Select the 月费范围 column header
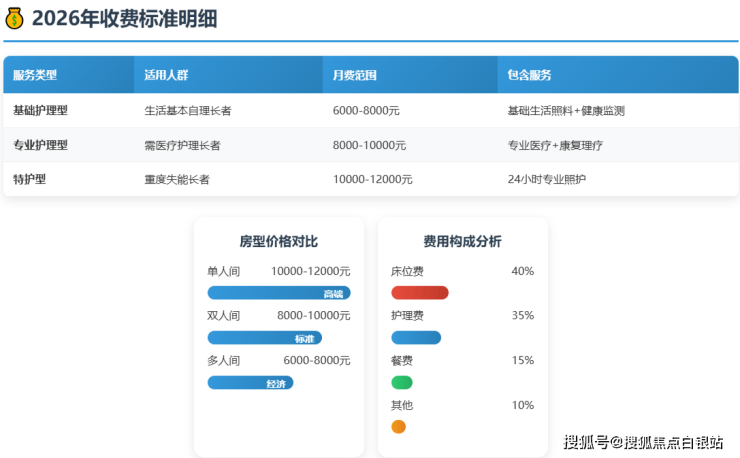Image resolution: width=740 pixels, height=458 pixels. pyautogui.click(x=354, y=75)
